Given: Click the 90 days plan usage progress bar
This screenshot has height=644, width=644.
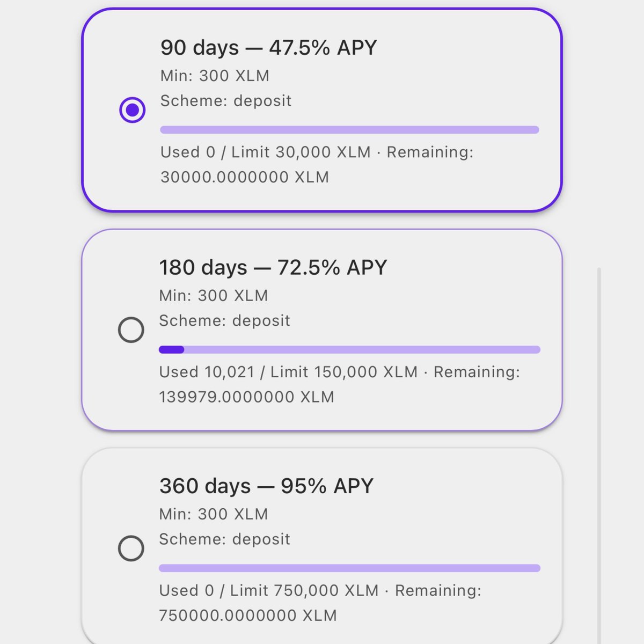Looking at the screenshot, I should pos(349,130).
